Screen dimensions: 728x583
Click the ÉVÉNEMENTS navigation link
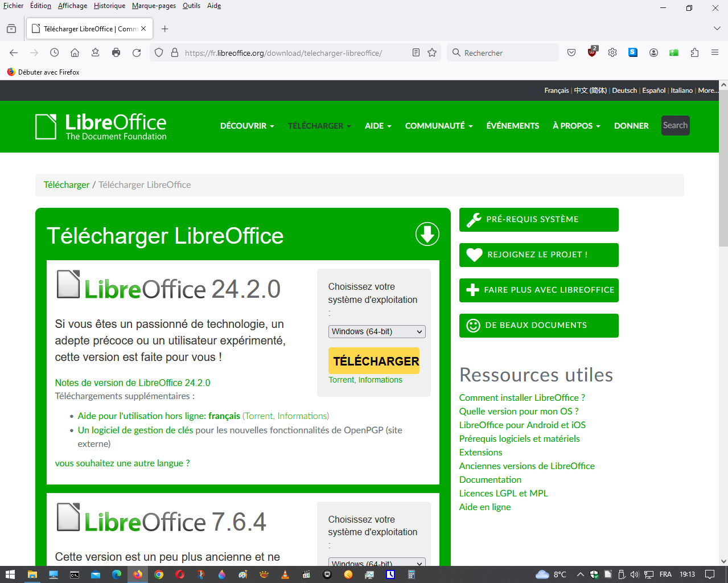click(512, 126)
